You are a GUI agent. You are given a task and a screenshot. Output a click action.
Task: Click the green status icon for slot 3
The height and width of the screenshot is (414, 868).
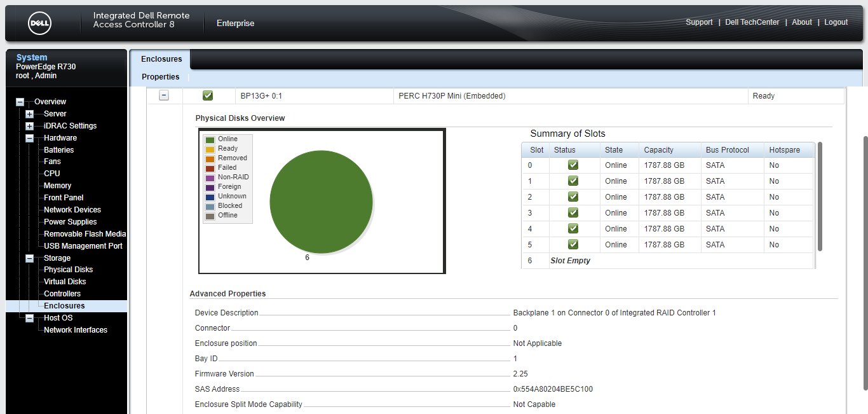573,212
